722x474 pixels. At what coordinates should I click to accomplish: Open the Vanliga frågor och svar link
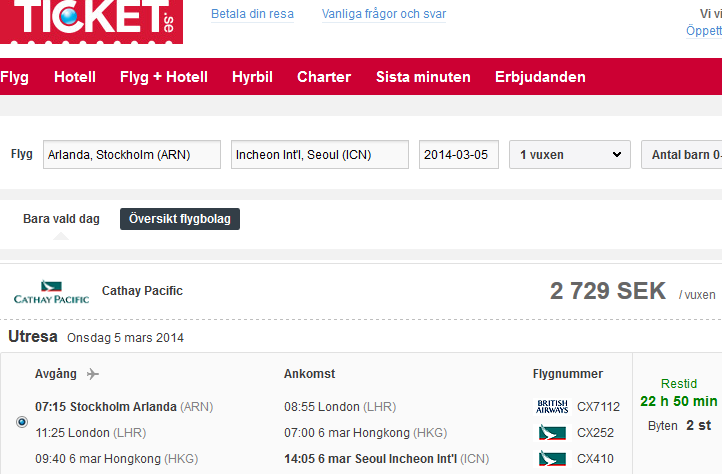[x=384, y=14]
